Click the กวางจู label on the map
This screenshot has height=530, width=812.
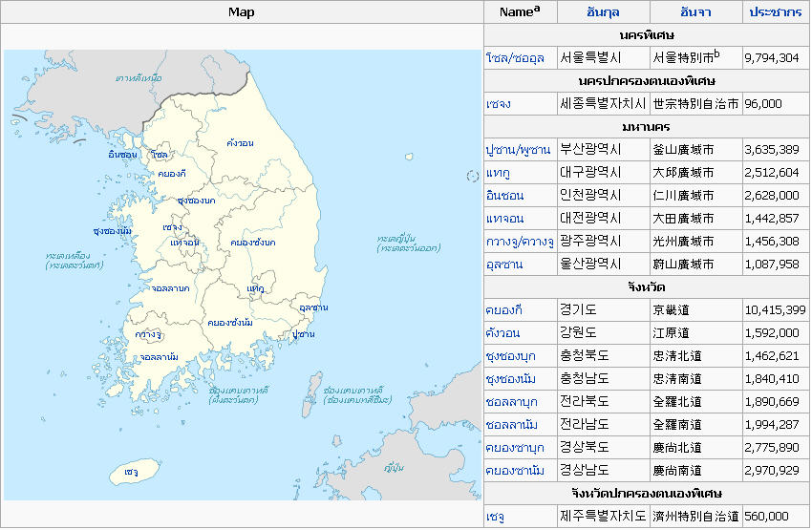tap(148, 335)
